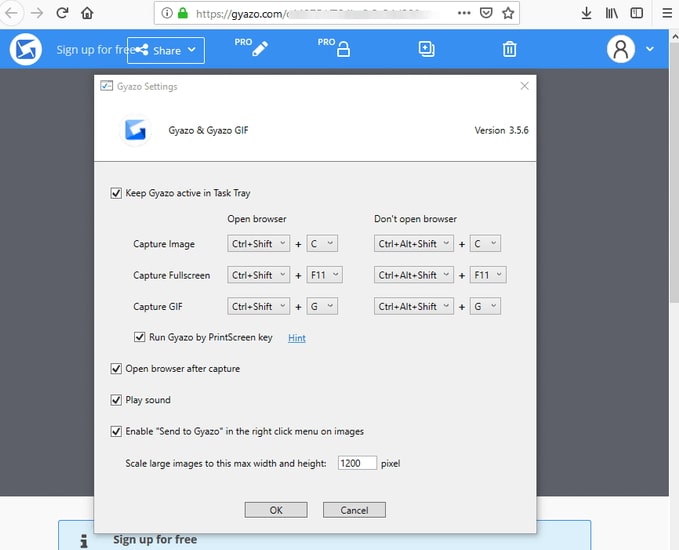Click the browser back arrow
Viewport: 679px width, 550px height.
[12, 13]
